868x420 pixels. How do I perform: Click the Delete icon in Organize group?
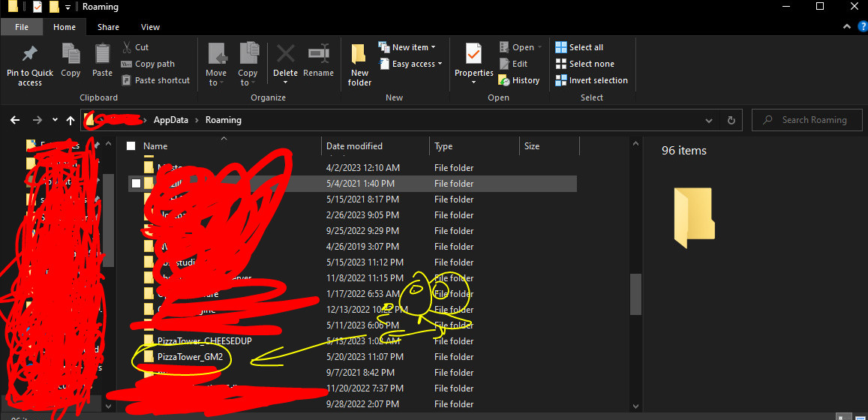[x=285, y=55]
